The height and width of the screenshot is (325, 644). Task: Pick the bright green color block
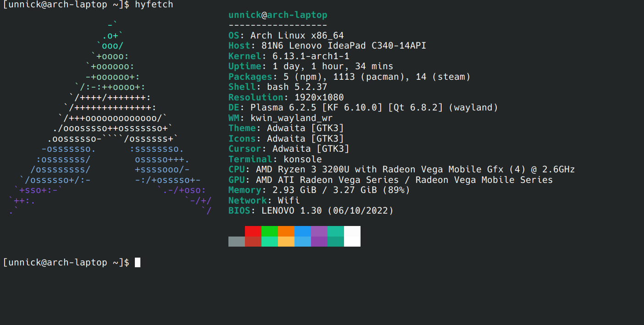tap(270, 231)
